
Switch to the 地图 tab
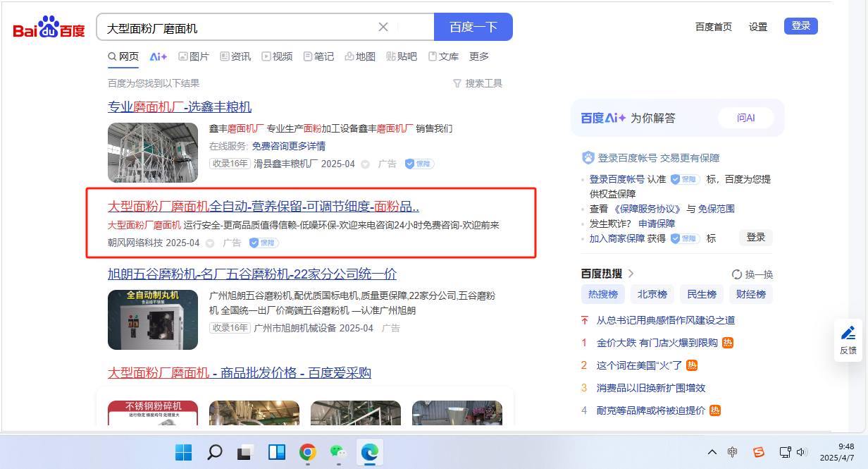(360, 56)
